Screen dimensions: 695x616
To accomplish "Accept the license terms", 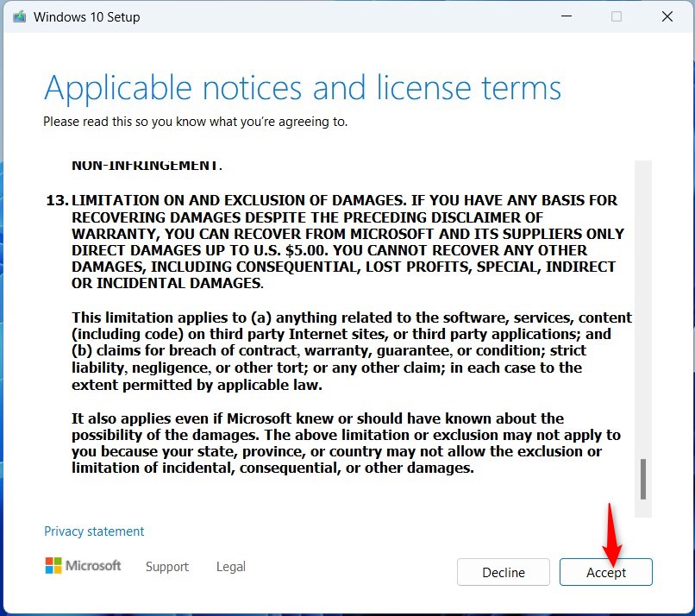I will click(x=606, y=572).
